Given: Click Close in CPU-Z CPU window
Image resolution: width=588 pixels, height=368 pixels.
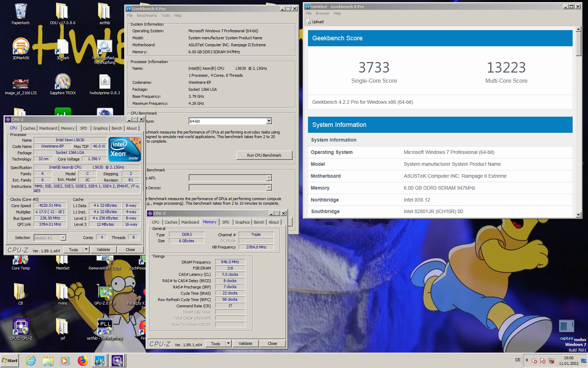Looking at the screenshot, I should (130, 250).
